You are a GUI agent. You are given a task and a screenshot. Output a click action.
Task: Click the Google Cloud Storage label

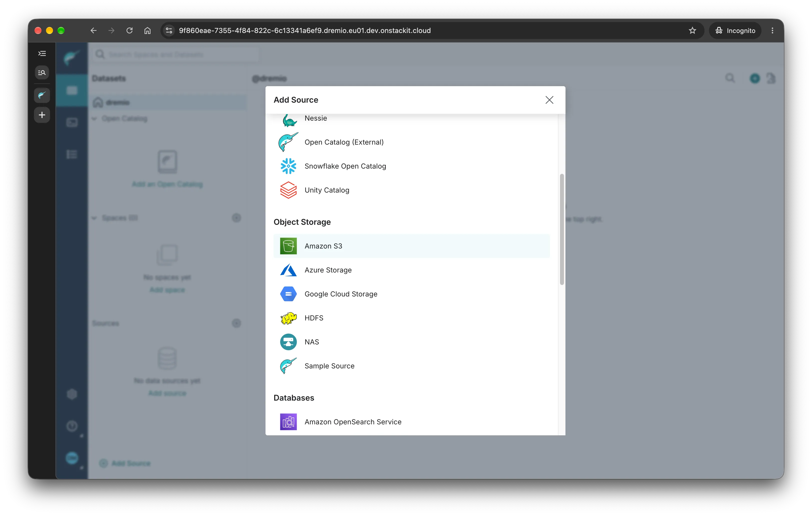341,294
